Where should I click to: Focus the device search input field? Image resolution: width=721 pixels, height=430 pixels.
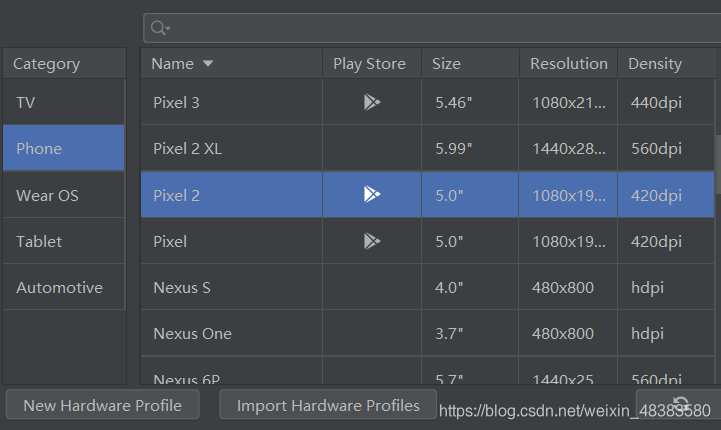coord(432,28)
